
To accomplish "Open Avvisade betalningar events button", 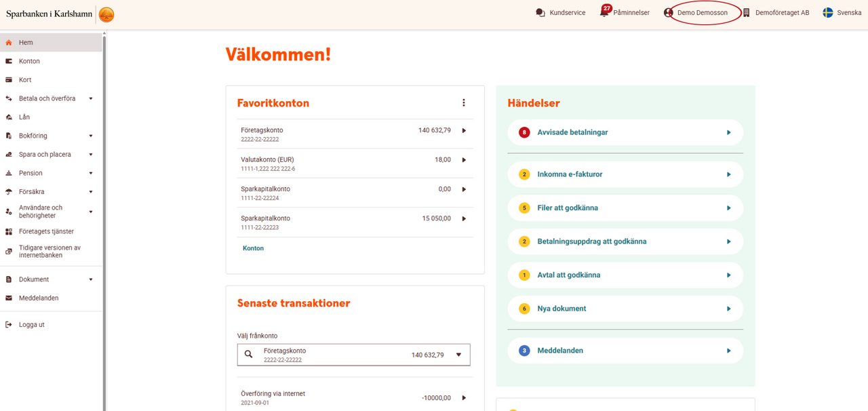I will click(625, 132).
